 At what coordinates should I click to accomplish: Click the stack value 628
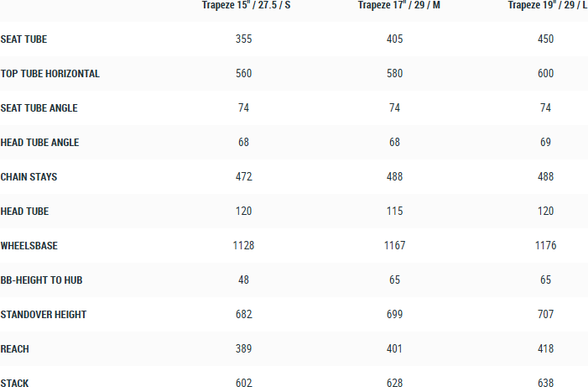pos(394,384)
